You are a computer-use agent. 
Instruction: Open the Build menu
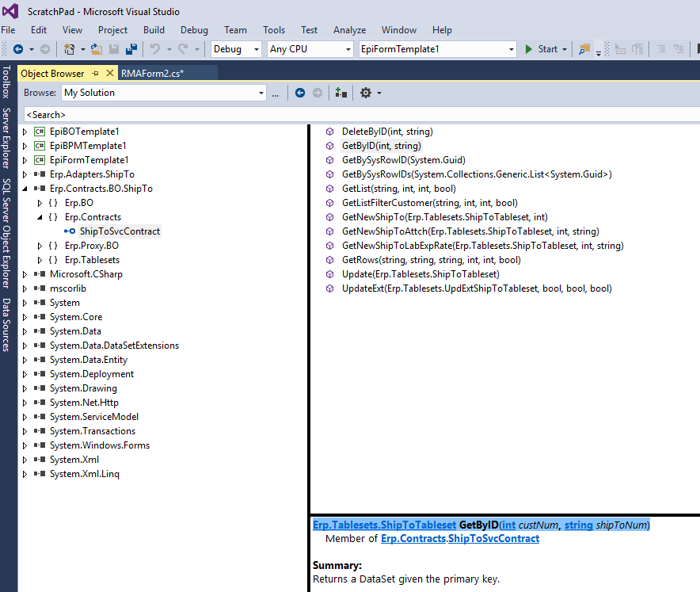(x=154, y=30)
